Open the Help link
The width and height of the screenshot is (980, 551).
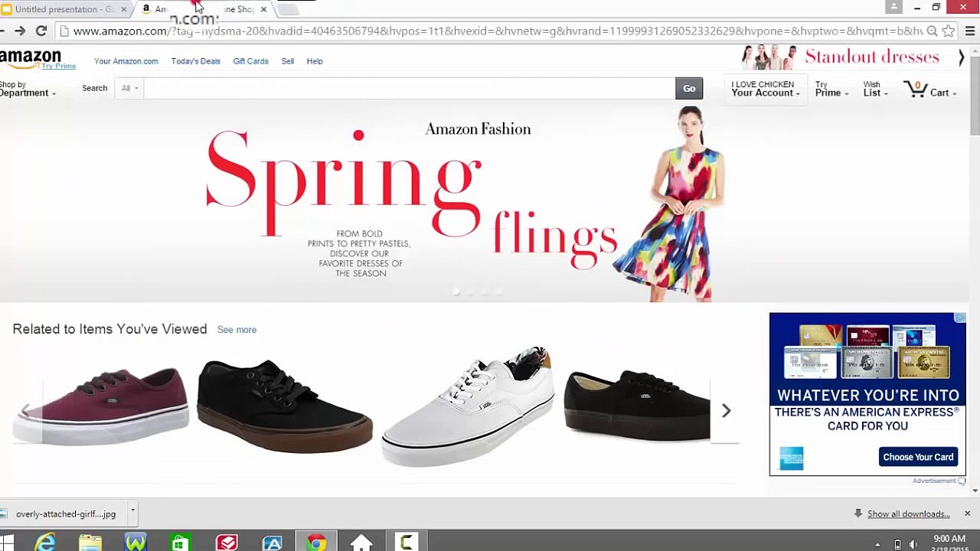point(315,61)
